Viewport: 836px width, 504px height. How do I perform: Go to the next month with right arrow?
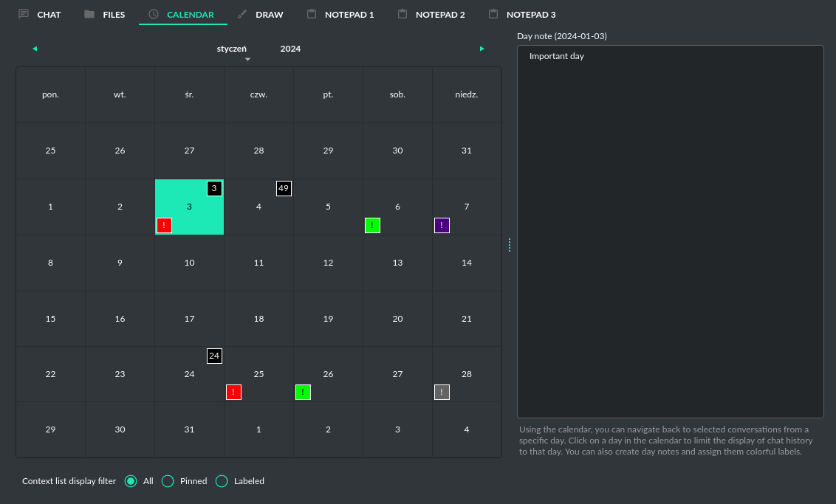482,49
